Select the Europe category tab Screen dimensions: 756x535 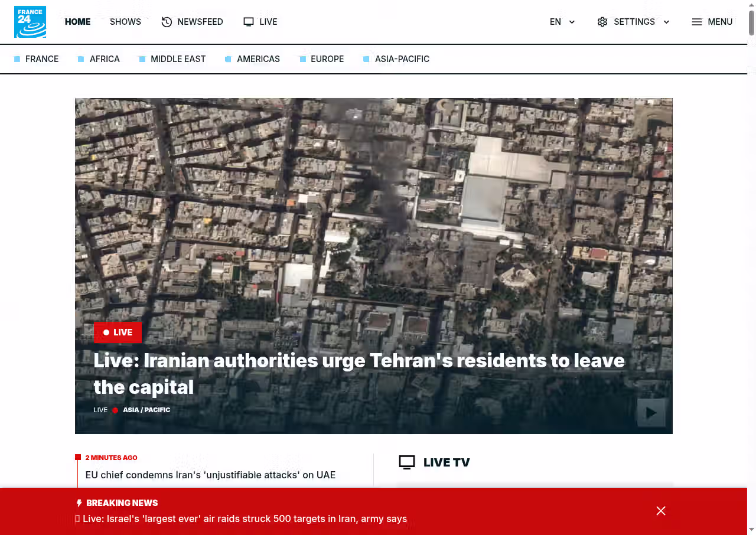click(327, 59)
